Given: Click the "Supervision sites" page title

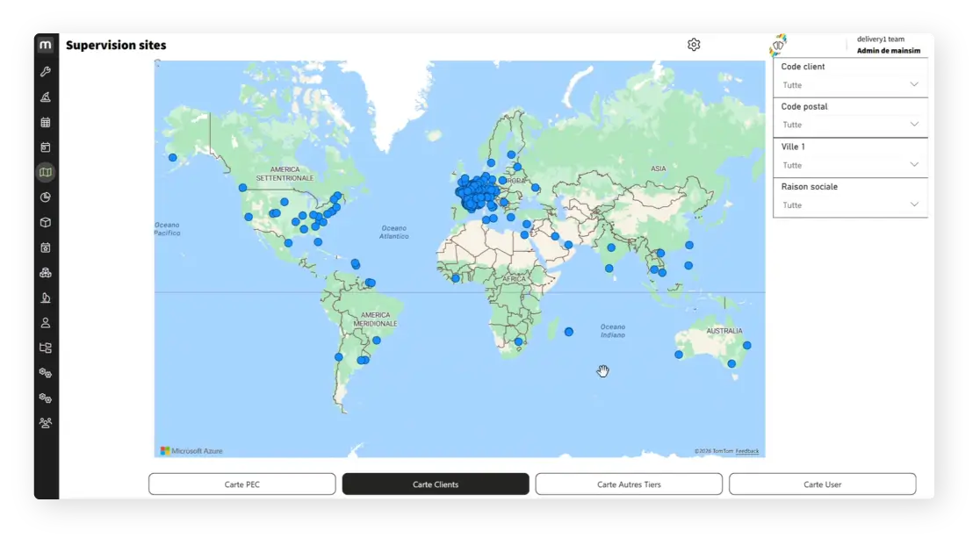Looking at the screenshot, I should pos(116,45).
